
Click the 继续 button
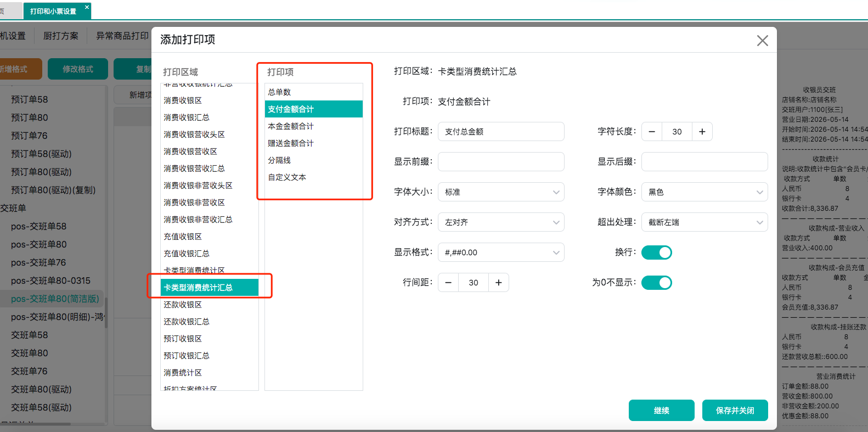click(x=662, y=411)
